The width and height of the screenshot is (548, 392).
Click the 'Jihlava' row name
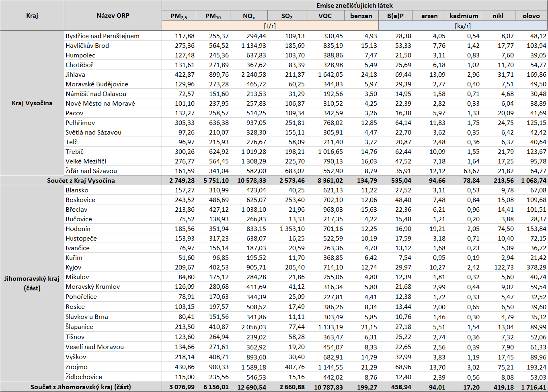pos(76,74)
